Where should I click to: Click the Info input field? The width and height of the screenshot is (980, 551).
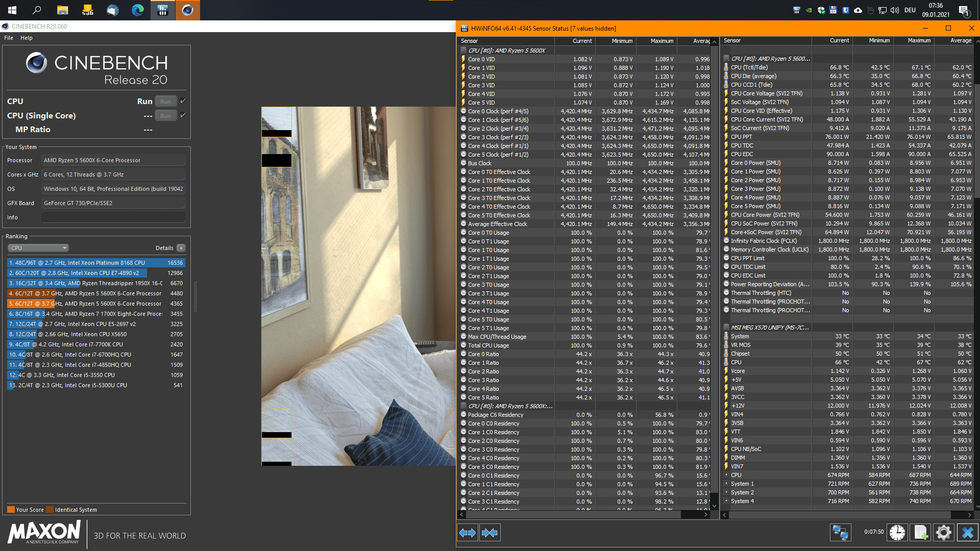113,217
